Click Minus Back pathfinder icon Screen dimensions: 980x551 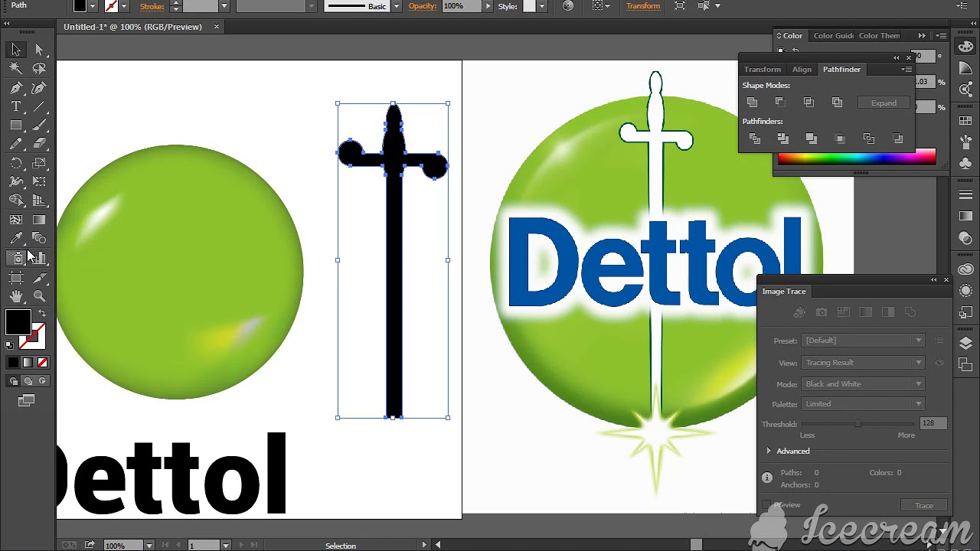click(898, 139)
